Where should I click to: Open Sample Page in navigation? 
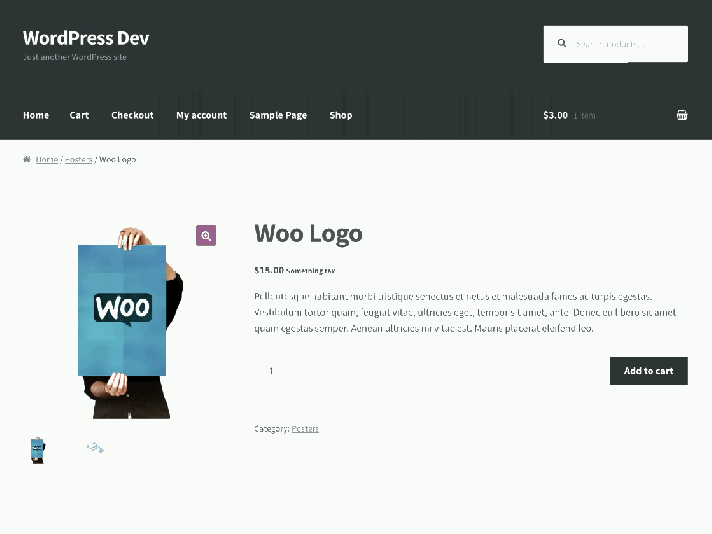coord(278,115)
